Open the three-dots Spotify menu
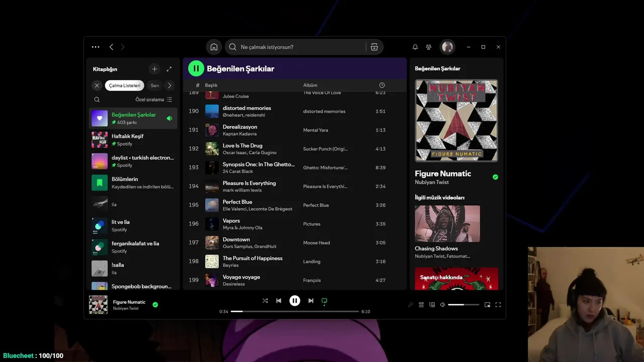The width and height of the screenshot is (644, 362). [96, 47]
